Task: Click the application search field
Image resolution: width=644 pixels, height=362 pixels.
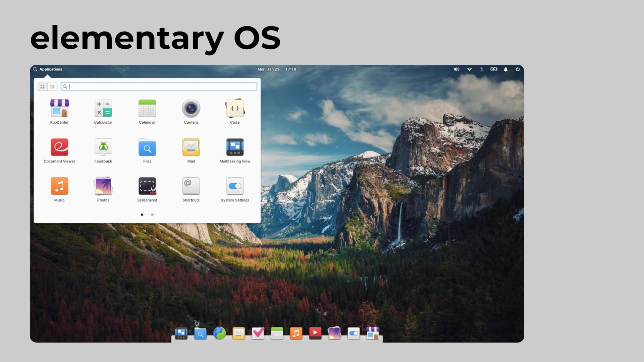Action: pyautogui.click(x=159, y=86)
